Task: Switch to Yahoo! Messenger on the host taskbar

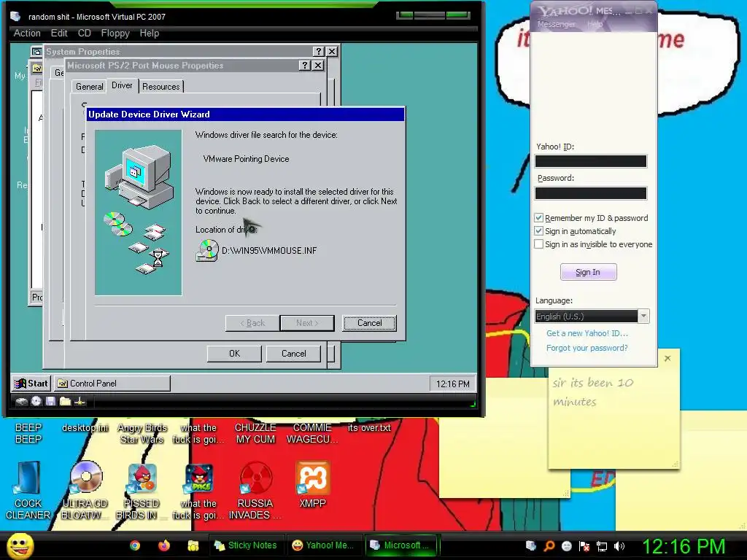Action: point(324,545)
